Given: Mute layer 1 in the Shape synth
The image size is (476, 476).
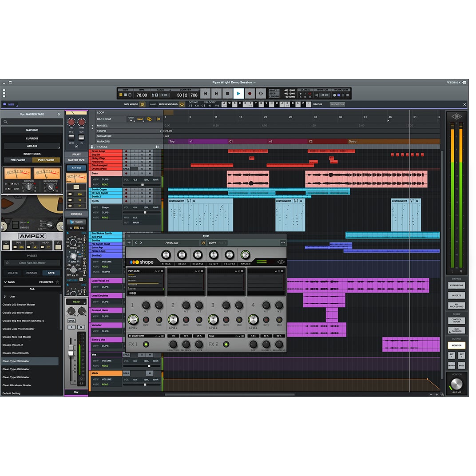Looking at the screenshot, I should tap(146, 320).
